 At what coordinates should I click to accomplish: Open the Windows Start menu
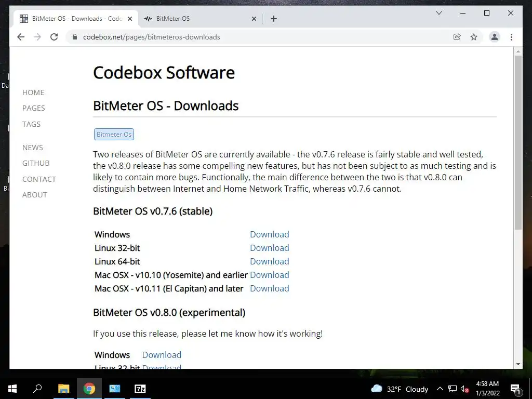pos(12,389)
